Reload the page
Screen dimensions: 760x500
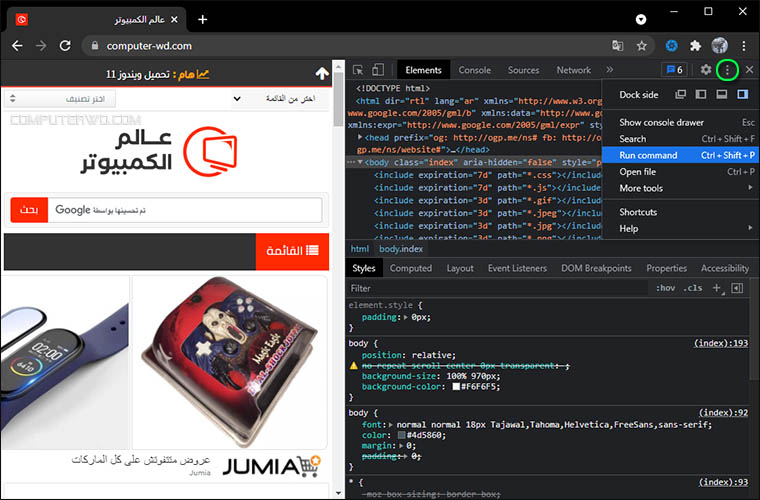65,46
